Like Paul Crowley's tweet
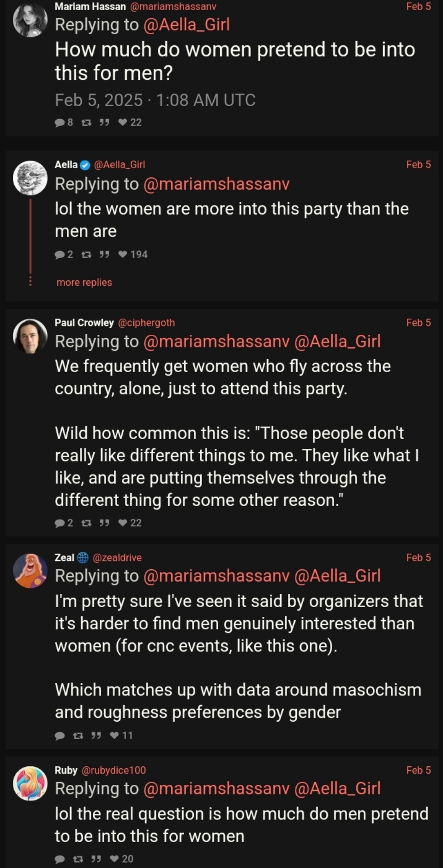443x868 pixels. pyautogui.click(x=123, y=523)
